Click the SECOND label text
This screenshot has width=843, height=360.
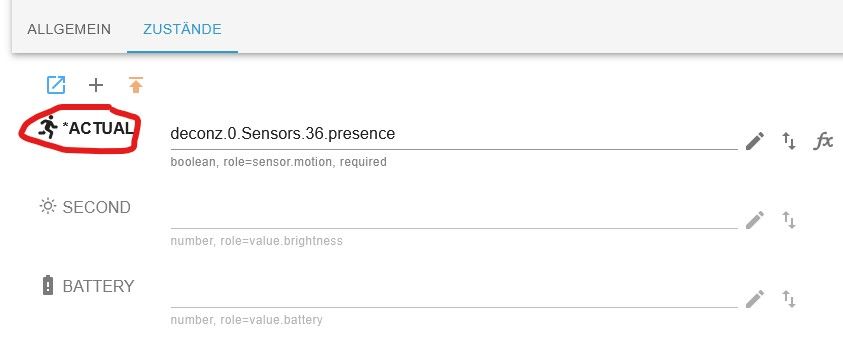pos(97,207)
